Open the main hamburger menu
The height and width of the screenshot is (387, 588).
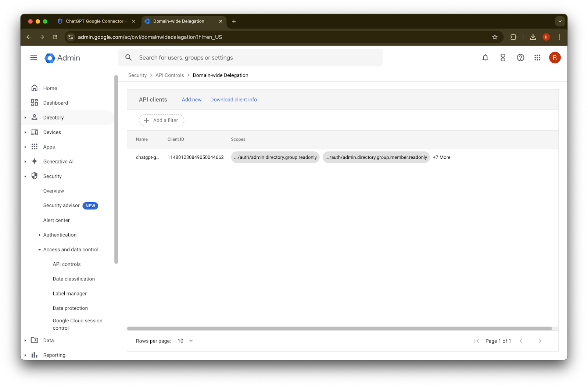(34, 58)
